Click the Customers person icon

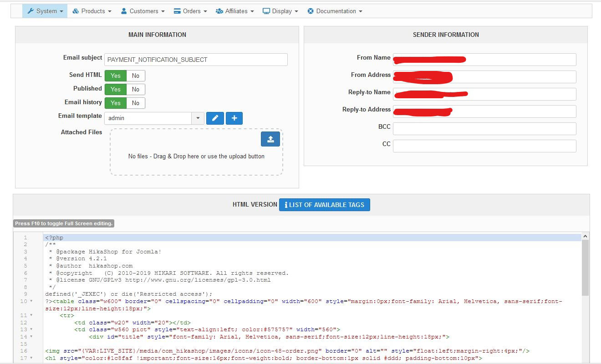(124, 11)
